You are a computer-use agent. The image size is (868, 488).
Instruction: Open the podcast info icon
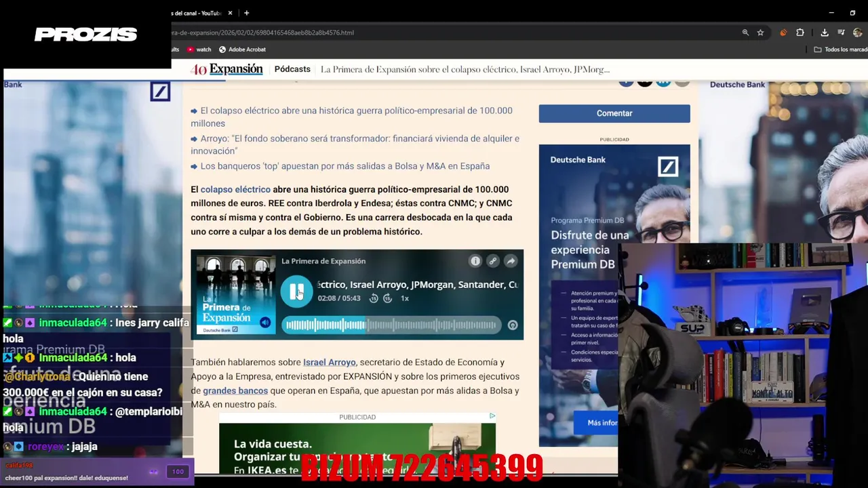475,261
